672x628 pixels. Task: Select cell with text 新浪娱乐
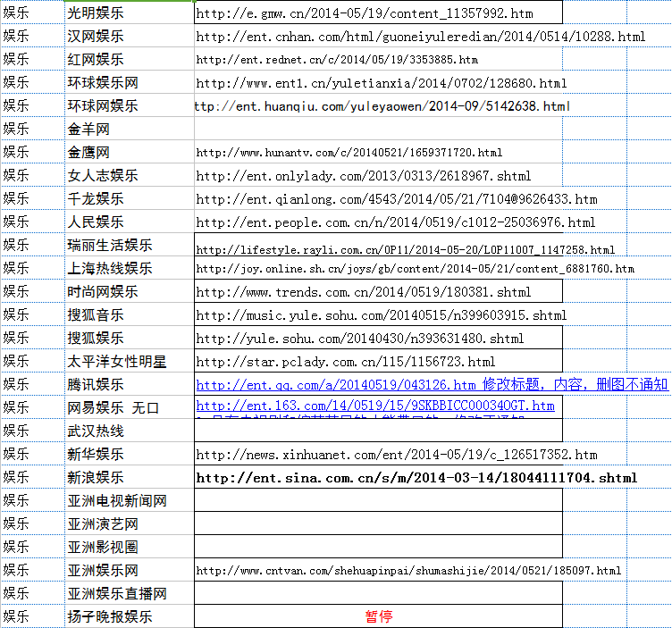(130, 477)
